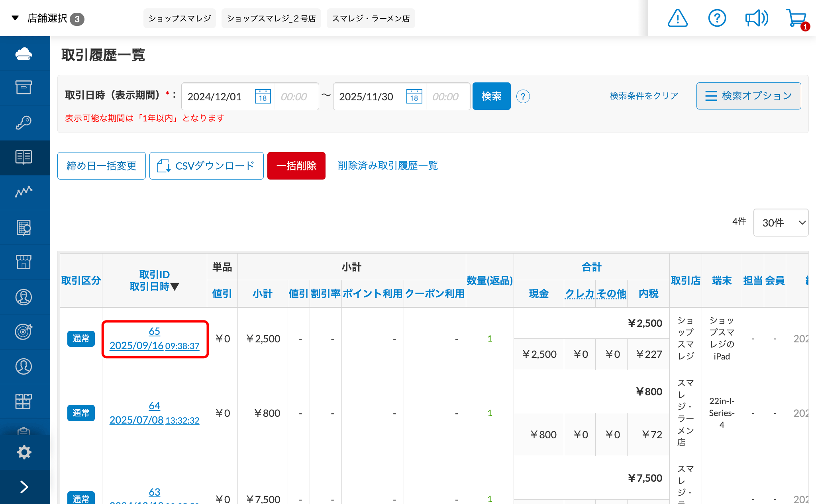Sort by 取引ID column header
This screenshot has width=816, height=504.
click(154, 274)
